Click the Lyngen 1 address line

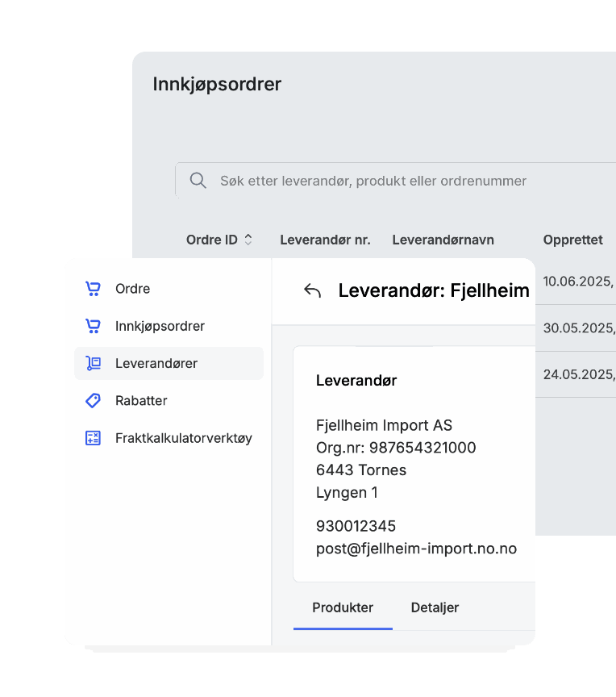[x=347, y=493]
